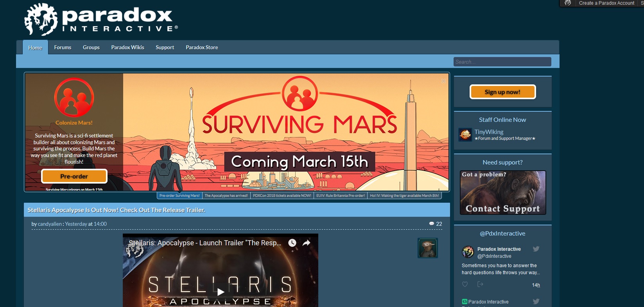Select the Support navigation tab
Viewport: 644px width, 307px height.
(165, 47)
